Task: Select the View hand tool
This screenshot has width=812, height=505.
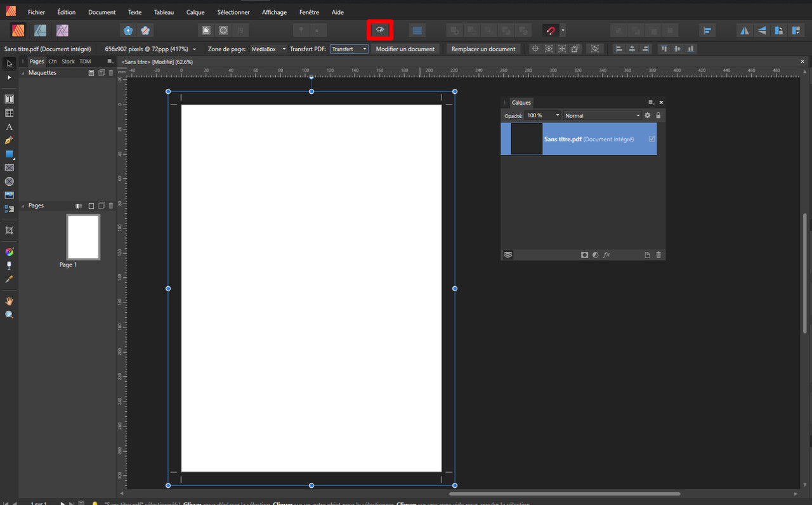Action: tap(9, 301)
